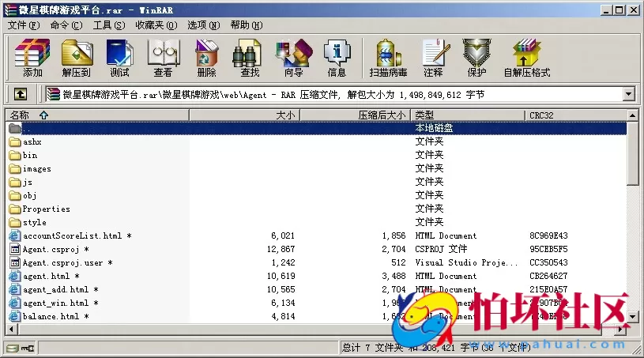Click the WinRAR title bar app icon

pyautogui.click(x=9, y=9)
